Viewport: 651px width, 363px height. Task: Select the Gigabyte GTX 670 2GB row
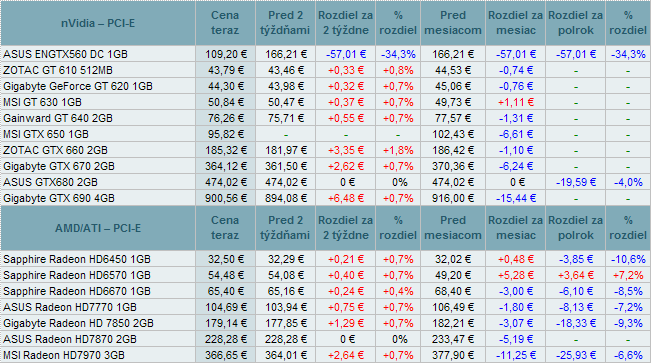pos(325,166)
